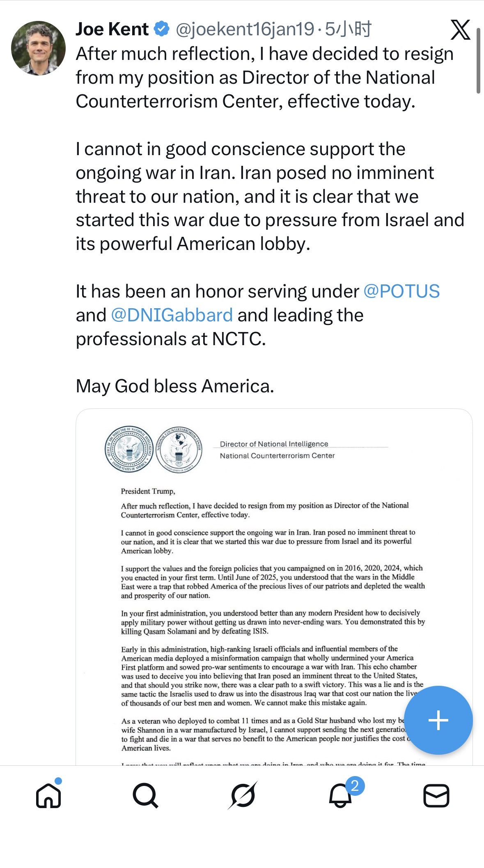Open the @DNIGabbard mention link

[x=172, y=315]
